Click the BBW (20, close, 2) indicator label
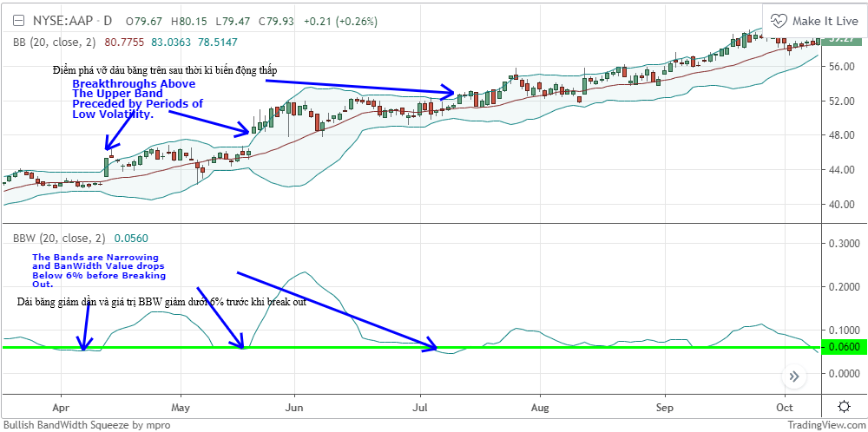This screenshot has height=432, width=868. (x=59, y=239)
